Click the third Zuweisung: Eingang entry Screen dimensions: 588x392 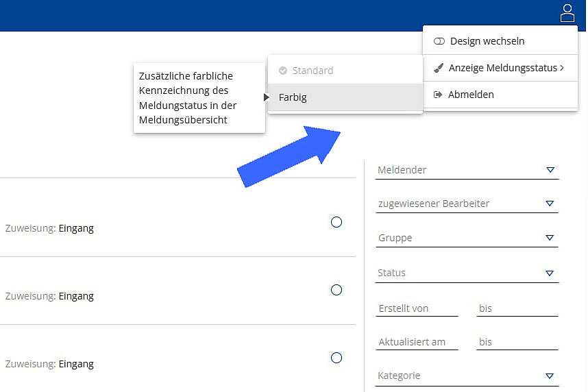(49, 364)
